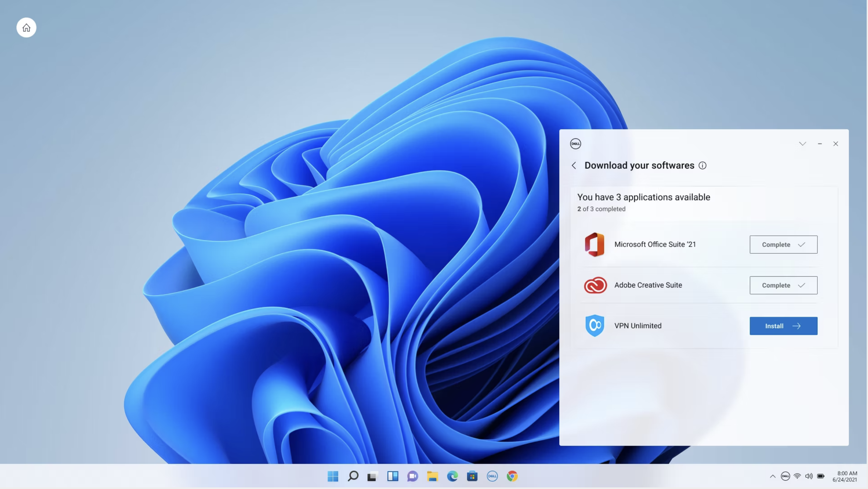Open File Explorer from the taskbar
Viewport: 868px width, 489px height.
[432, 476]
